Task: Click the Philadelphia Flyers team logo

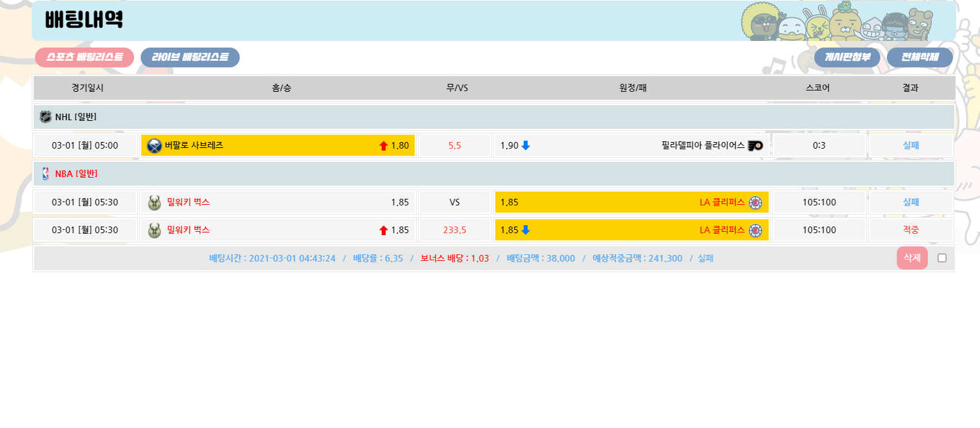Action: point(755,146)
